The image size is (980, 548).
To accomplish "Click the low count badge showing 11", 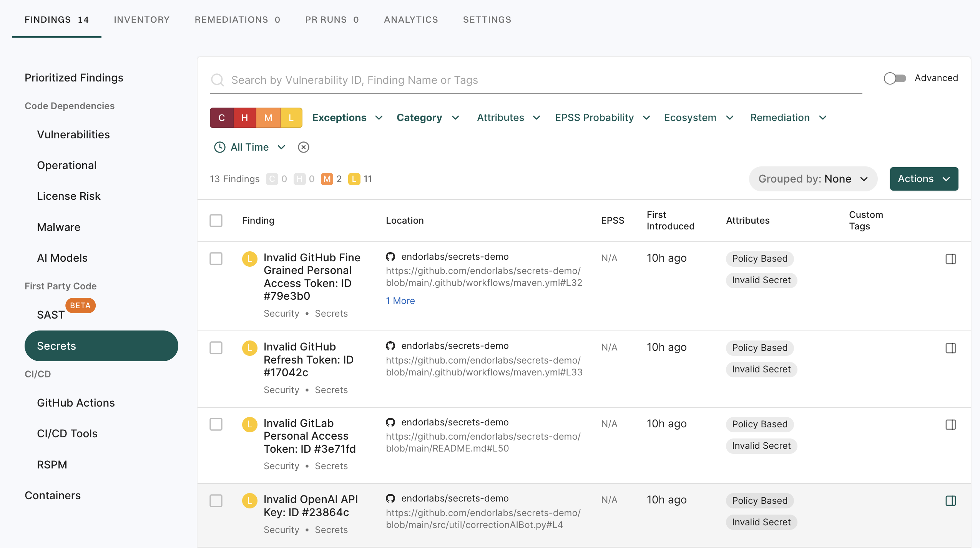I will pos(354,179).
